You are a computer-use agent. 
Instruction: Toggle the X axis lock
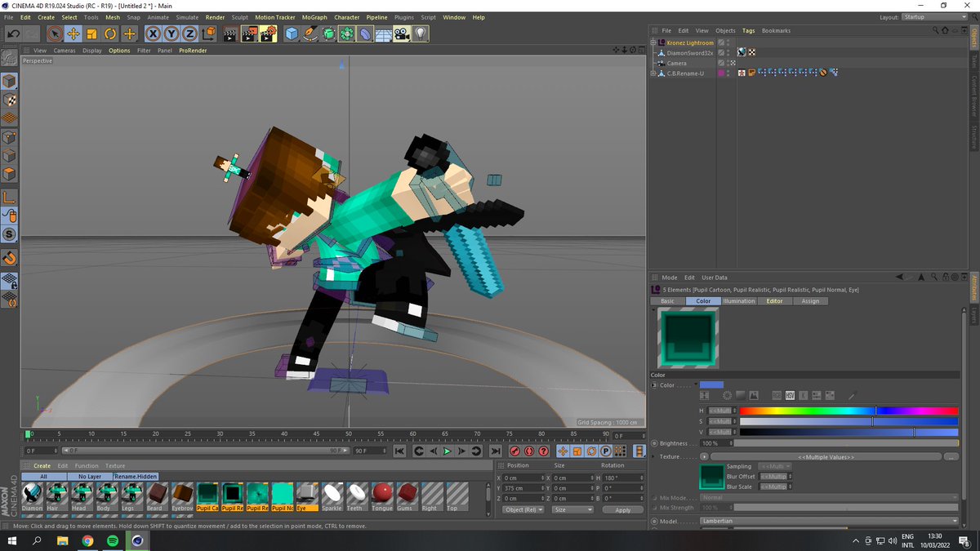(x=153, y=33)
